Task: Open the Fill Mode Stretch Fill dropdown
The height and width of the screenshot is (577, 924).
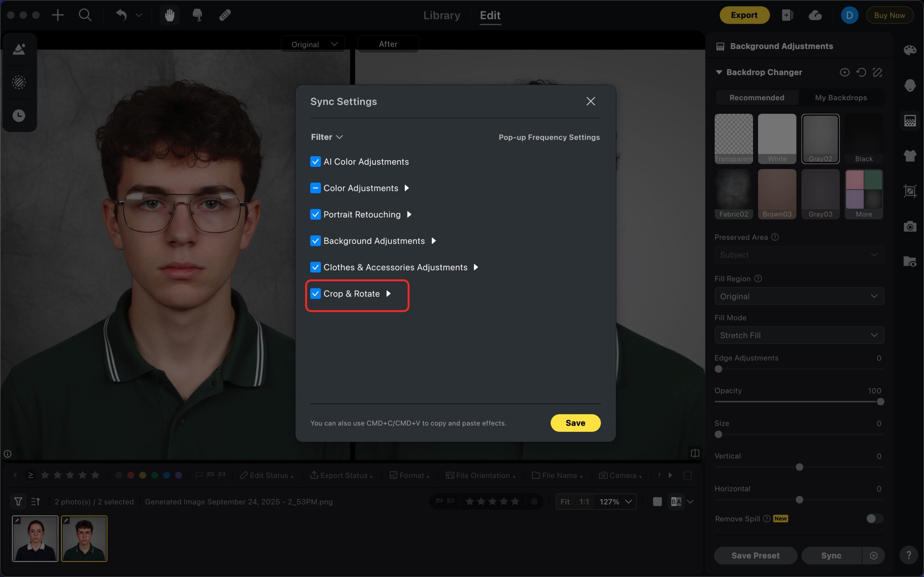Action: 799,335
